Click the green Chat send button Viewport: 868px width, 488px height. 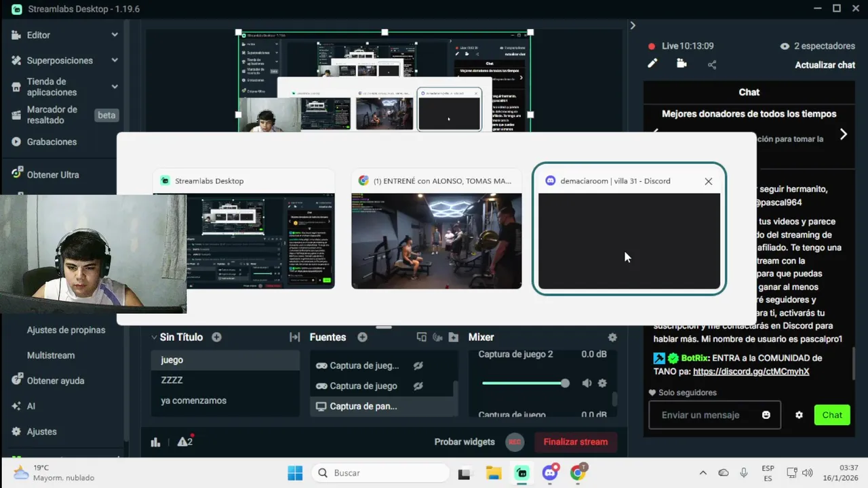832,415
